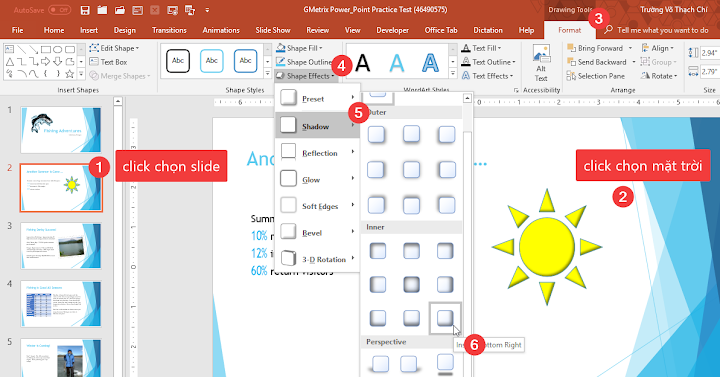Open the Animations tab
This screenshot has height=377, width=720.
(x=221, y=30)
